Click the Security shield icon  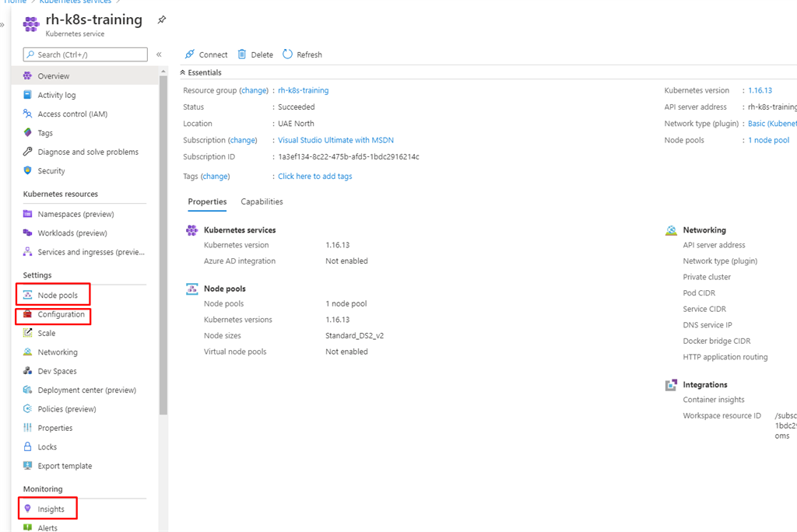(28, 171)
